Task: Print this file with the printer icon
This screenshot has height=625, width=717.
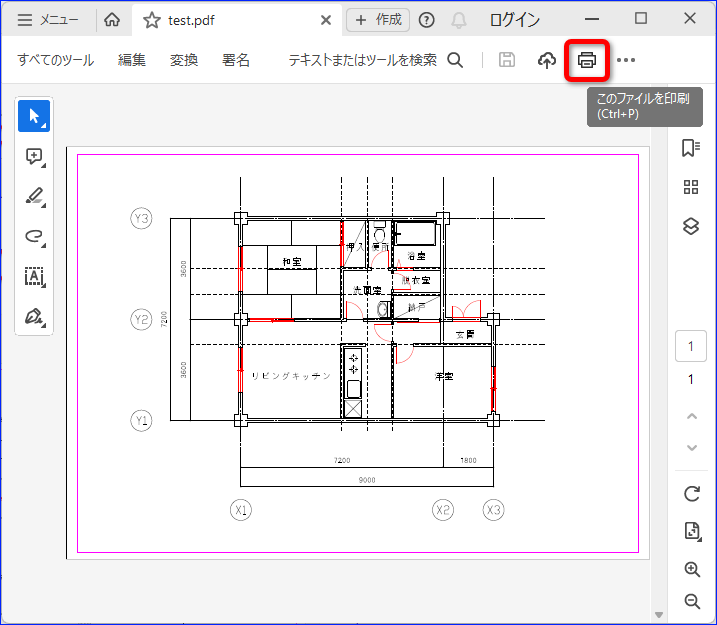Action: click(x=587, y=60)
